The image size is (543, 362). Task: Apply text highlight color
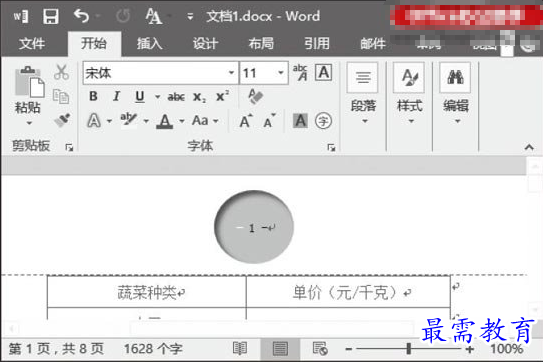tap(128, 121)
